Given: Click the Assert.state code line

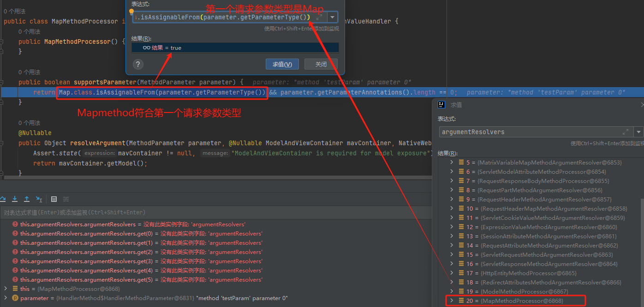Looking at the screenshot, I should click(x=233, y=153).
